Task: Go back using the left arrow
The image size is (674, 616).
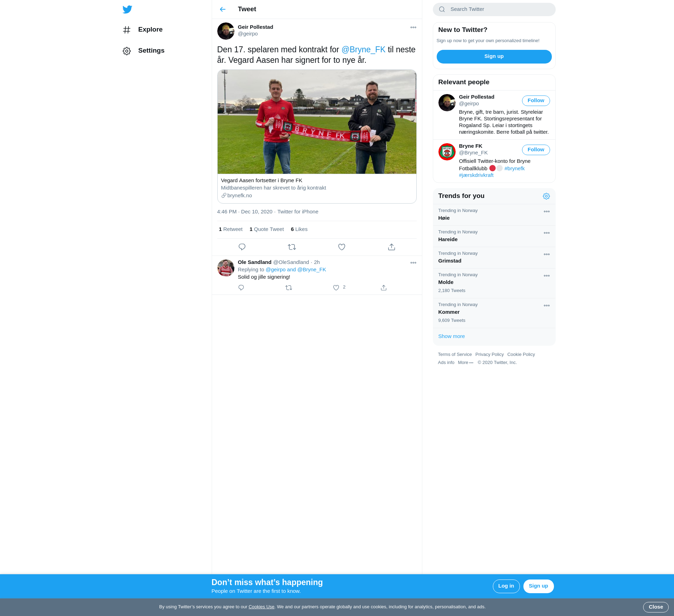Action: (223, 9)
